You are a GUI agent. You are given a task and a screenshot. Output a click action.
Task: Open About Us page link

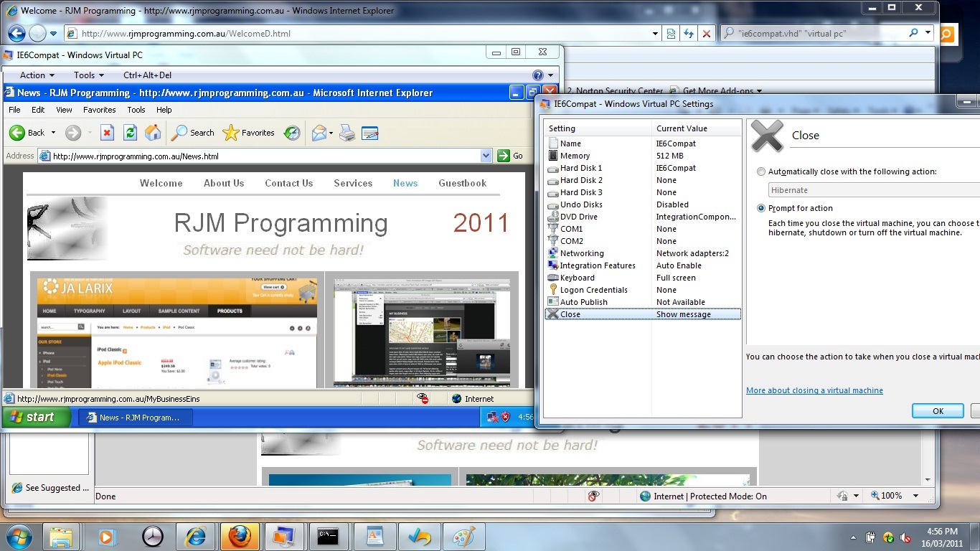point(224,183)
